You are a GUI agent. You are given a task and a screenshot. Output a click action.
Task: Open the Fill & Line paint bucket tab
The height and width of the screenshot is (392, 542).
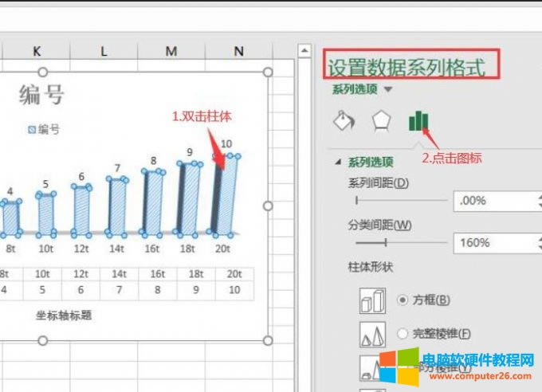[x=343, y=120]
